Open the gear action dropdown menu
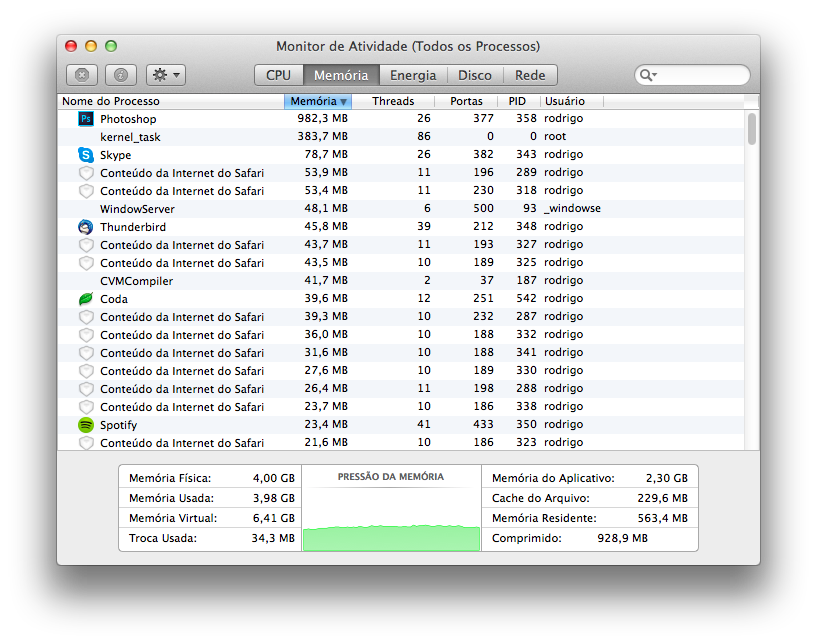 tap(166, 75)
